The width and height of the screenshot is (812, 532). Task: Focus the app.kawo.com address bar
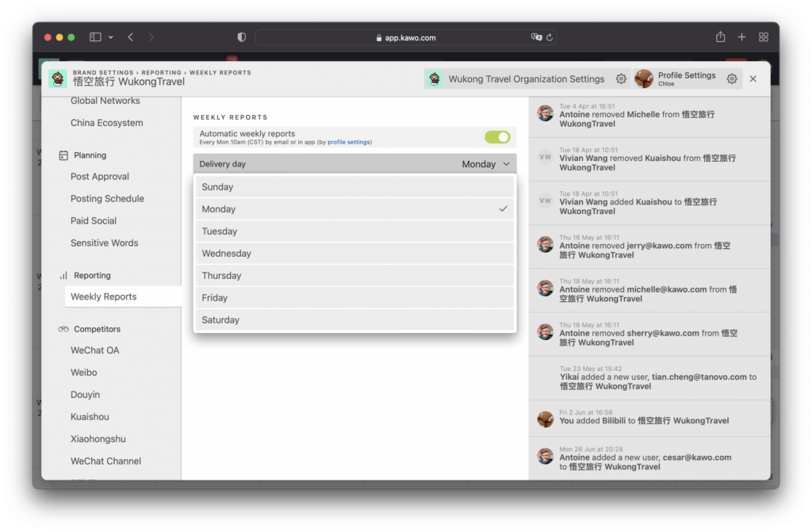(406, 37)
